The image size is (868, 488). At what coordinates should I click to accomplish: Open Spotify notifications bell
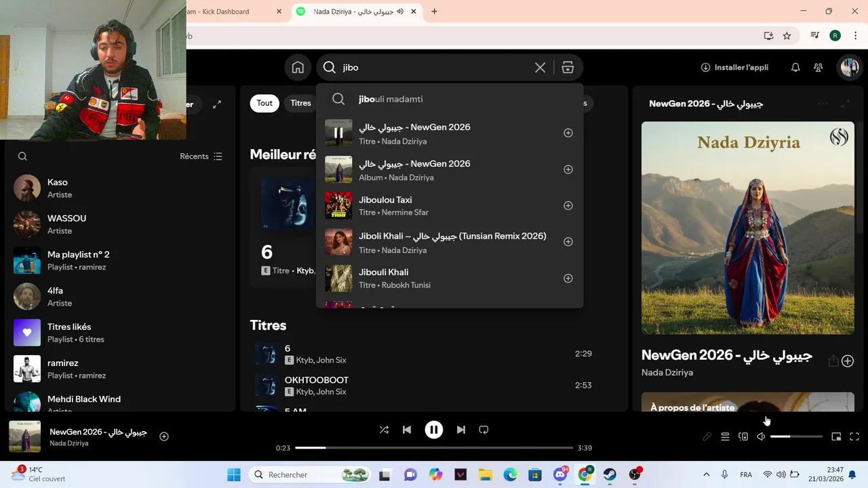point(795,67)
